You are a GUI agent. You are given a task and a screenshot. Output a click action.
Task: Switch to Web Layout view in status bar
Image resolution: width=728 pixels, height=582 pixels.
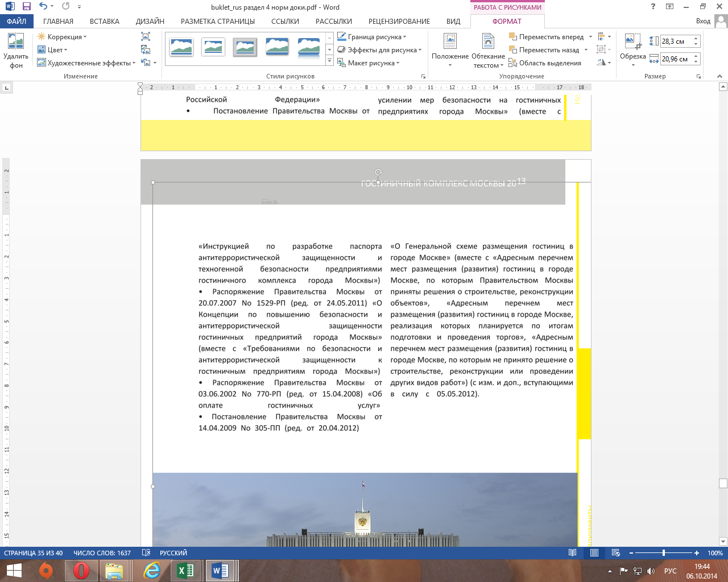(615, 553)
